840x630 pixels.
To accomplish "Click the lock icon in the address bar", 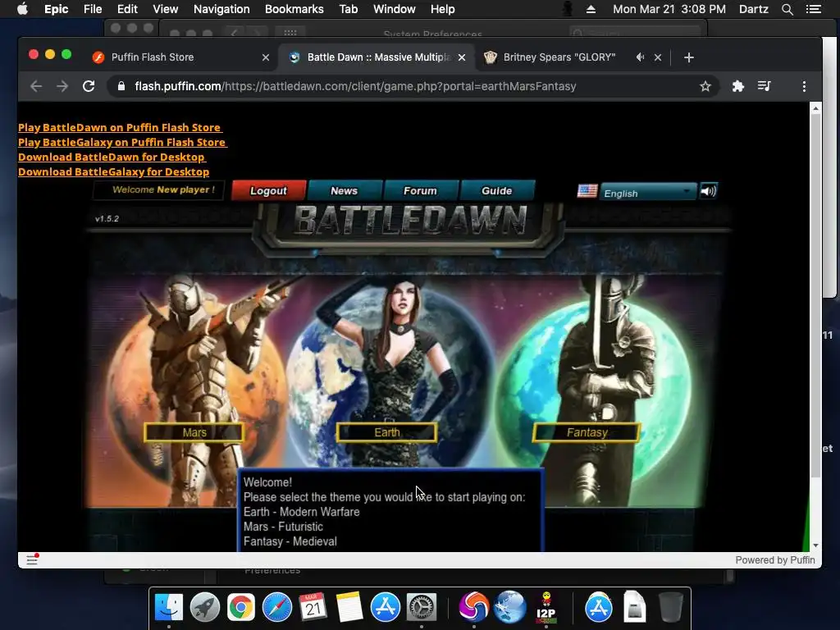I will [x=121, y=86].
